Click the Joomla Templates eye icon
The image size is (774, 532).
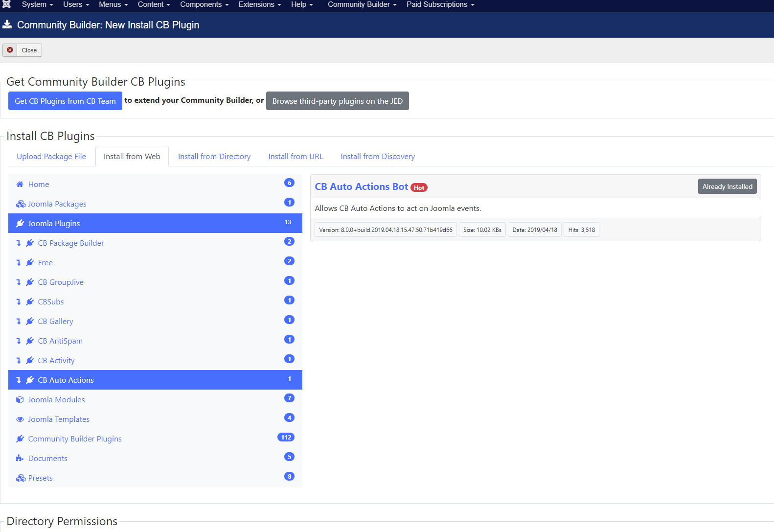(20, 419)
